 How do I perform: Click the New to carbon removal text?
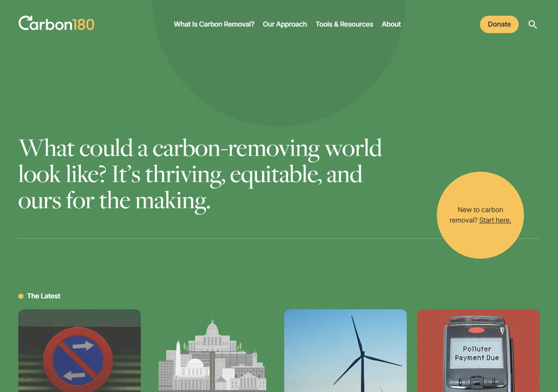click(x=480, y=210)
